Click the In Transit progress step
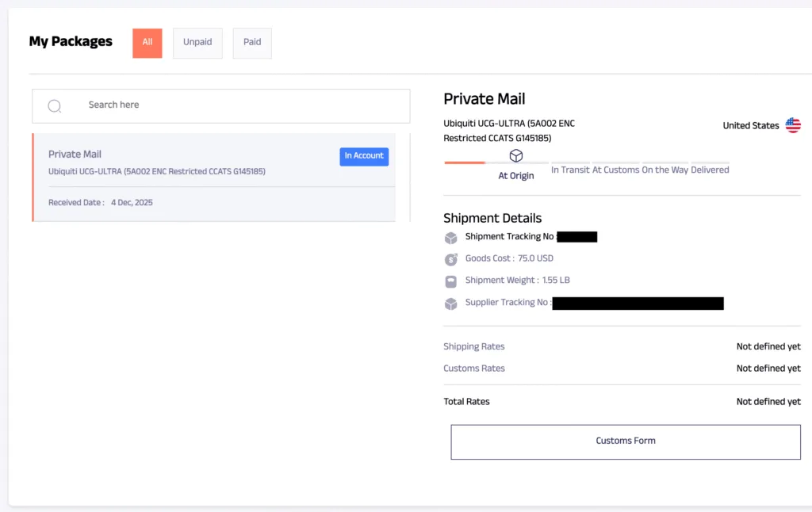 [570, 170]
